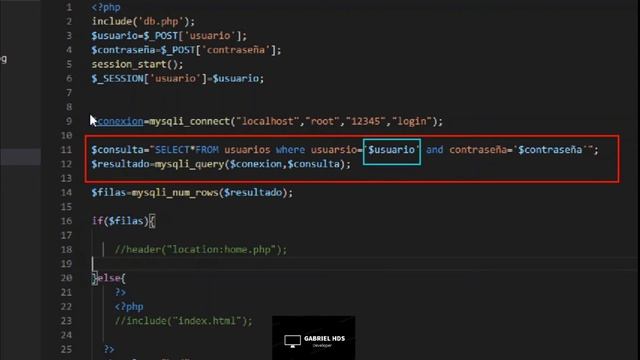640x360 pixels.
Task: Click $consulta variable on line 11
Action: pyautogui.click(x=118, y=150)
